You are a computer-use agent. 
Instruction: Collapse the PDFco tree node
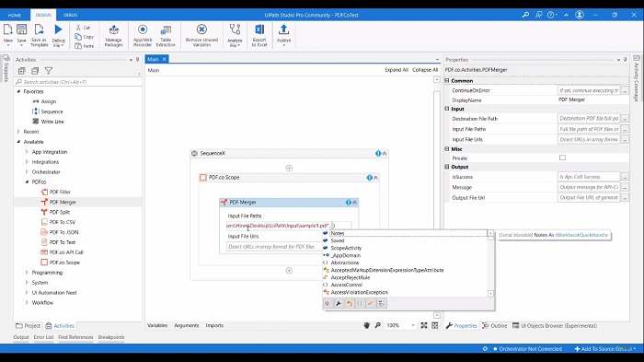coord(27,181)
